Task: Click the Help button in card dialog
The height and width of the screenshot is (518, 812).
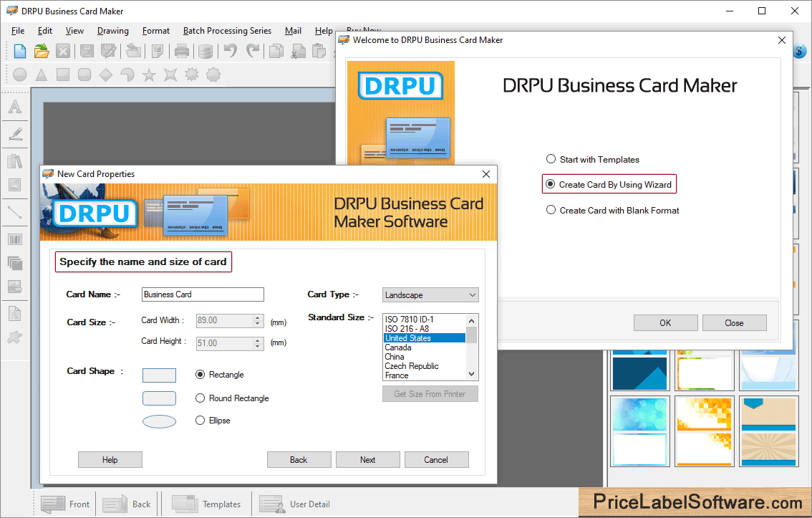Action: pyautogui.click(x=110, y=459)
